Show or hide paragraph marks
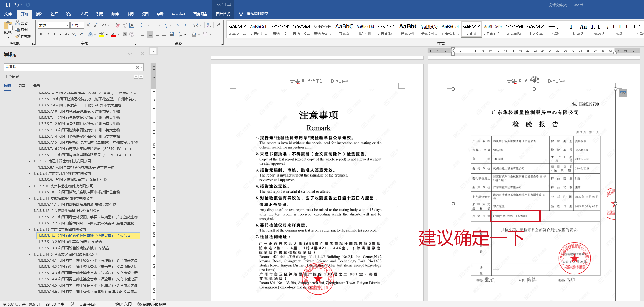 click(x=218, y=25)
